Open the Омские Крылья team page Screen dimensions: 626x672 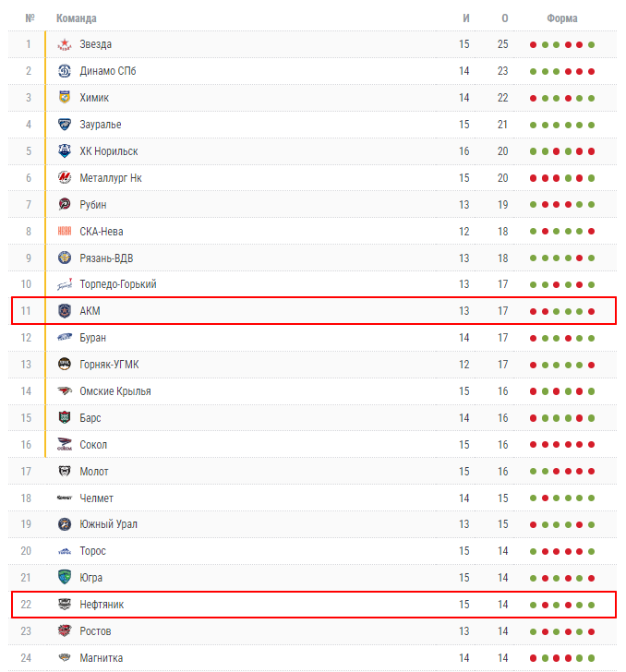115,391
